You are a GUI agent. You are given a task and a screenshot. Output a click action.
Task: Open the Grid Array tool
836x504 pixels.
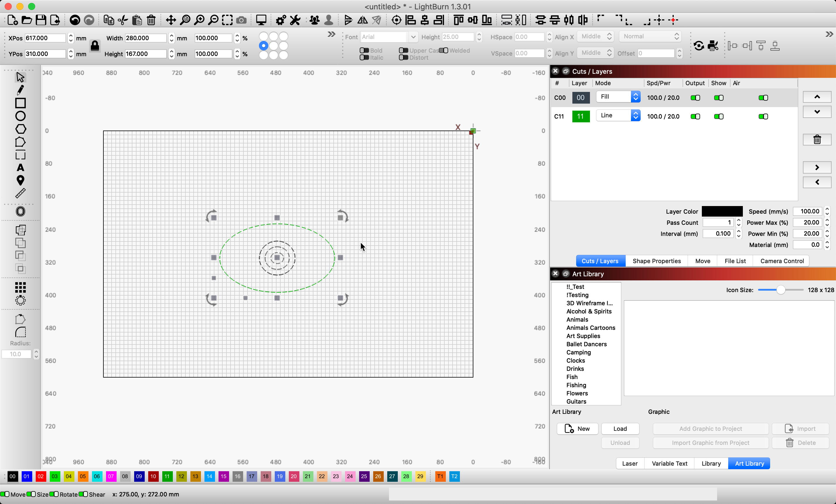coord(20,287)
